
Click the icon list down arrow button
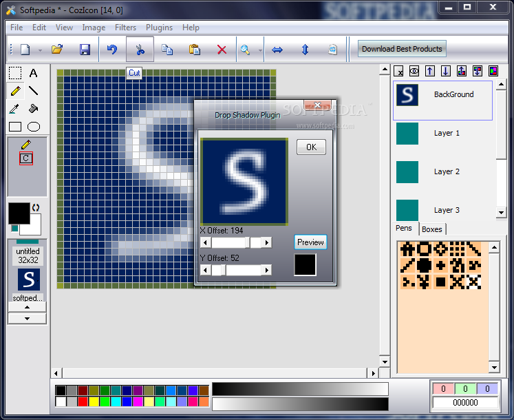click(x=28, y=319)
